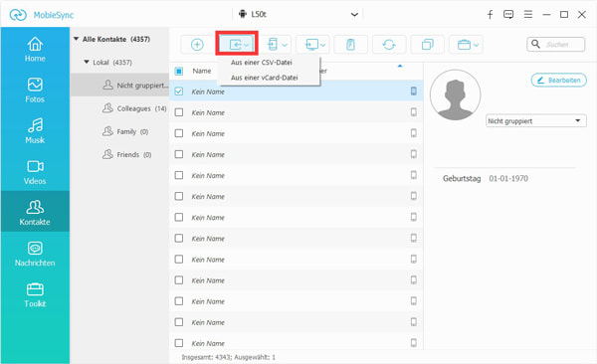Viewport: 597px width, 364px height.
Task: Check the sixth Kein Name contact box
Action: point(178,196)
